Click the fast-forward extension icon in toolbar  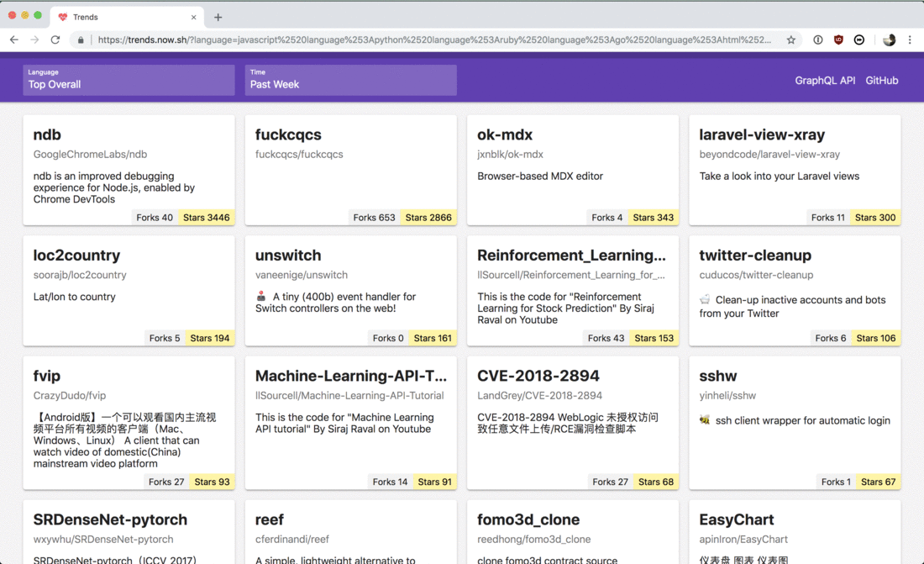(859, 40)
